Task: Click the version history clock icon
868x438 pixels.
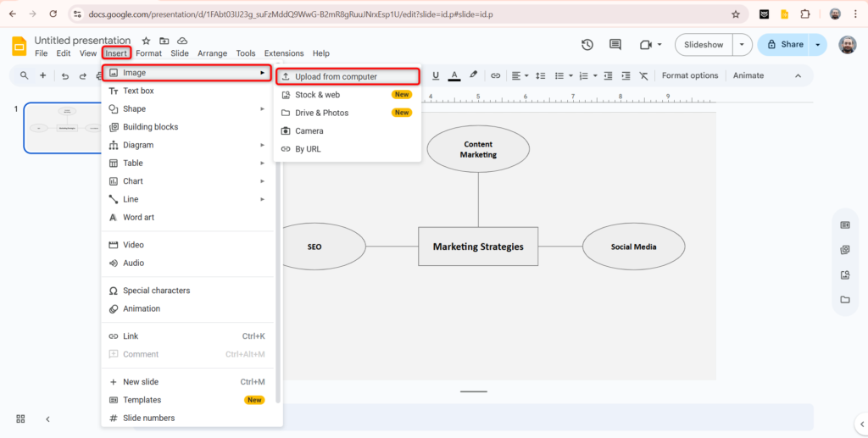Action: pyautogui.click(x=587, y=45)
